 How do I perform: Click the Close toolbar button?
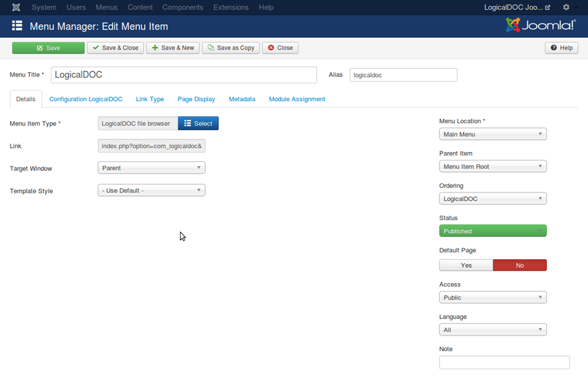point(280,48)
